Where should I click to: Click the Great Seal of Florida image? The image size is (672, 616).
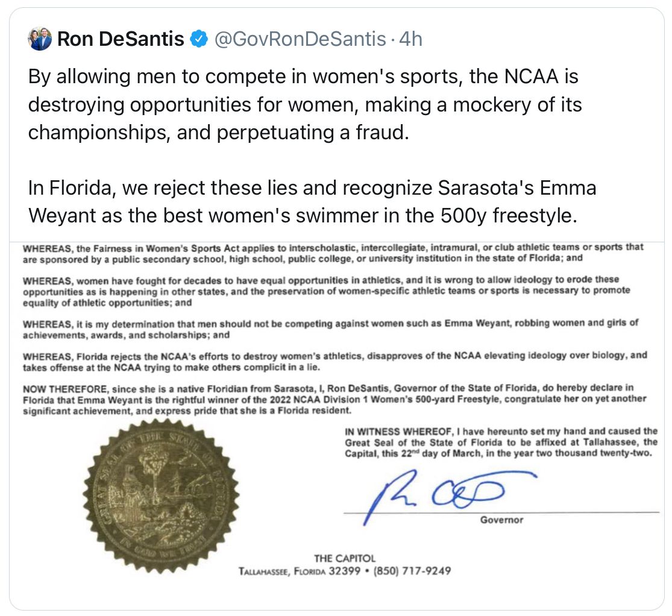161,497
